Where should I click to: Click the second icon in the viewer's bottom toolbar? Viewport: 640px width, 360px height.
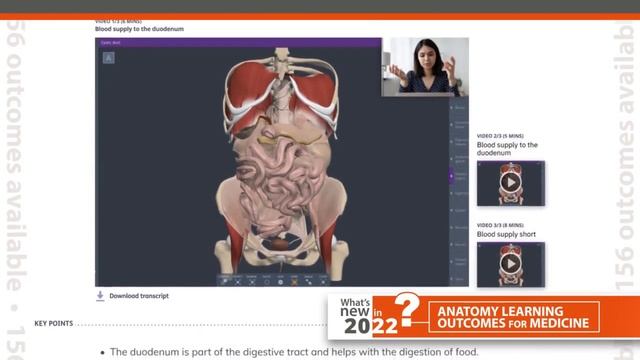pos(238,282)
